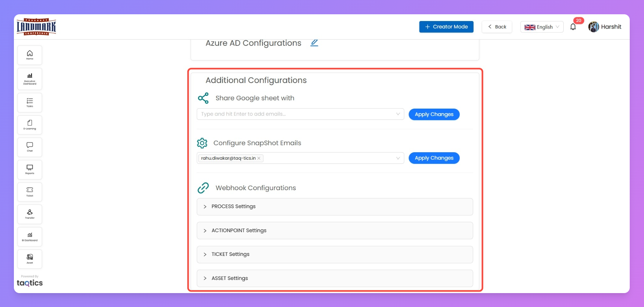Click the SnapShot Emails gear icon
This screenshot has height=307, width=644.
[202, 143]
